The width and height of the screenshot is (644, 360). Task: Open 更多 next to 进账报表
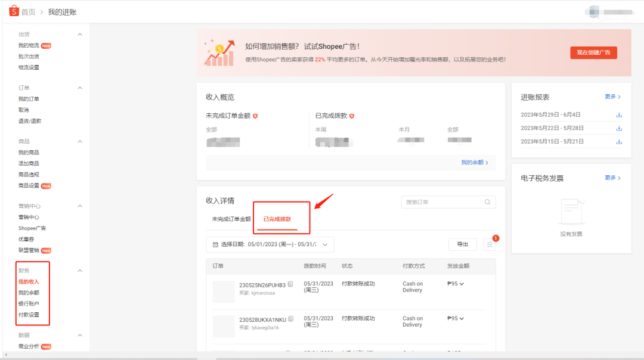tap(611, 96)
